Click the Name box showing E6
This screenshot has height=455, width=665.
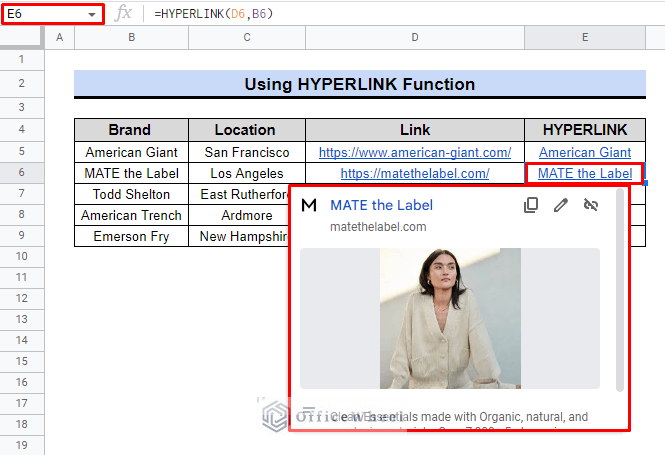tap(53, 14)
